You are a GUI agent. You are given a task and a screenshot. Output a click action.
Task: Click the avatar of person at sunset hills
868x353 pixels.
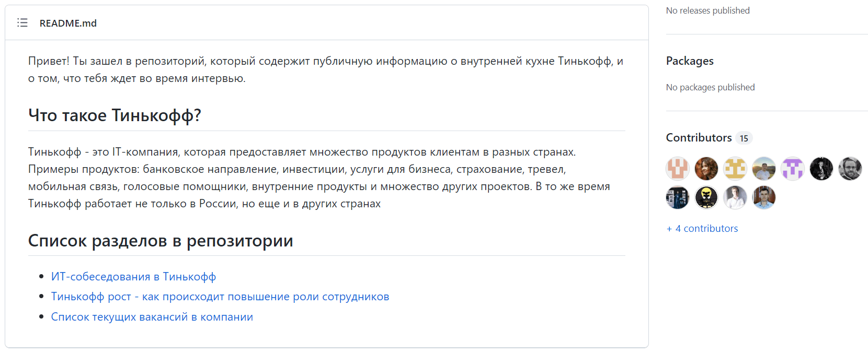764,169
